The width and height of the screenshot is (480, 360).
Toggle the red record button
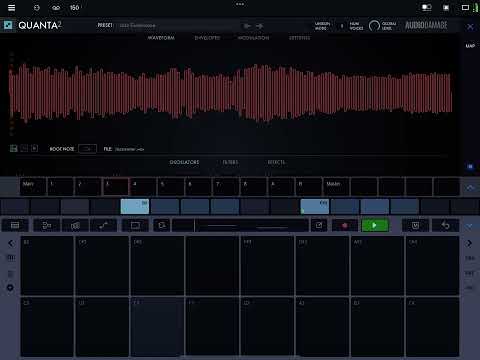[345, 226]
